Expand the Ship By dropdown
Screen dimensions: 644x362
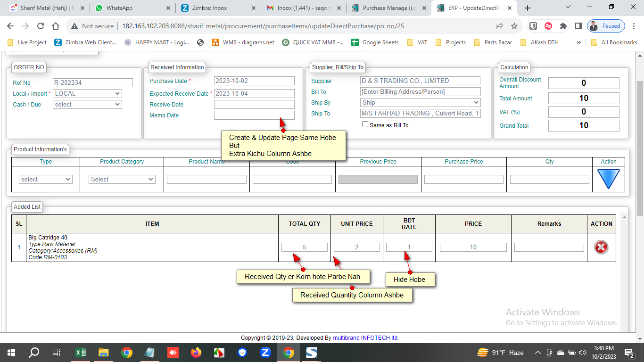pos(420,102)
